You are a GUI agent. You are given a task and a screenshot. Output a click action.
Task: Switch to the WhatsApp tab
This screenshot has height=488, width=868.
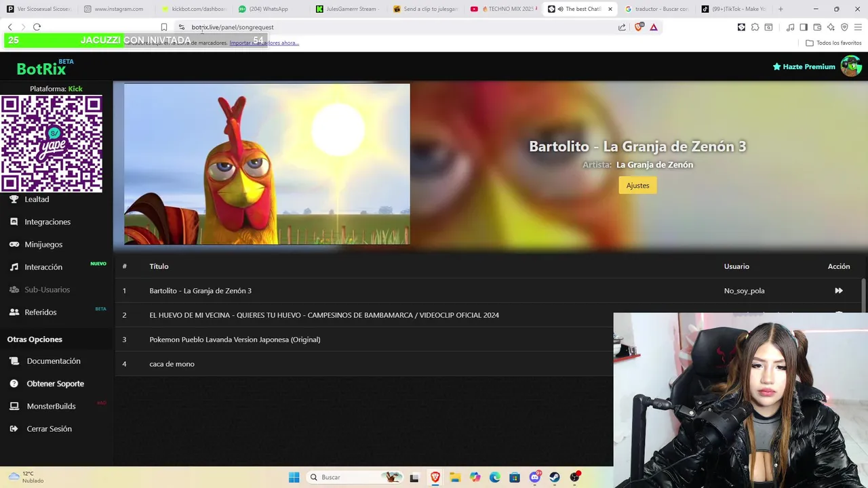point(269,9)
